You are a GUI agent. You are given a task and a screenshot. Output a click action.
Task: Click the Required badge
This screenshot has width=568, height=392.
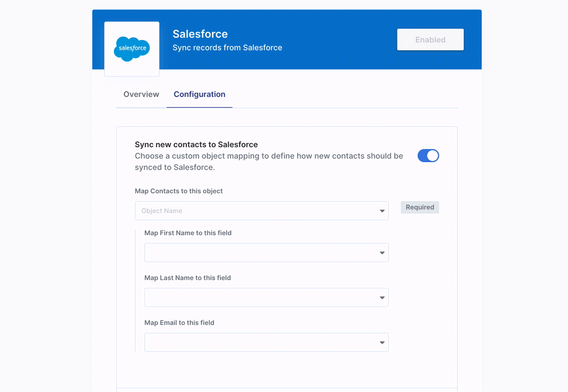point(420,207)
